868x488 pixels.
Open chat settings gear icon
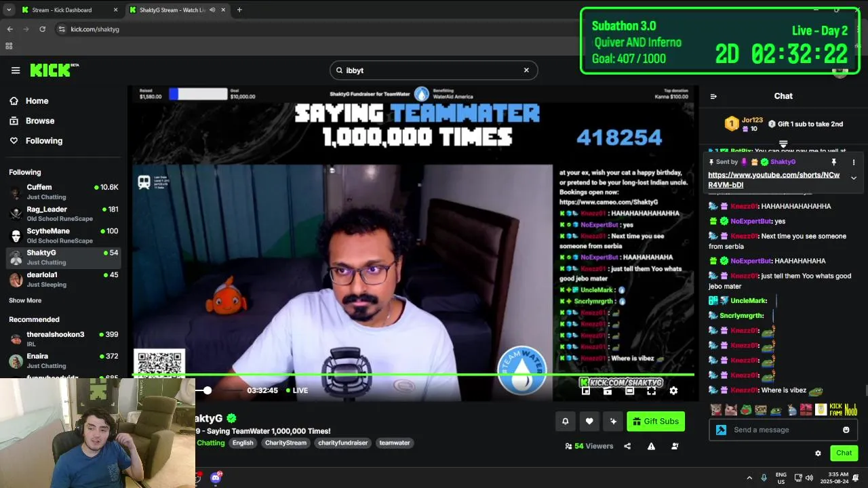pyautogui.click(x=818, y=453)
